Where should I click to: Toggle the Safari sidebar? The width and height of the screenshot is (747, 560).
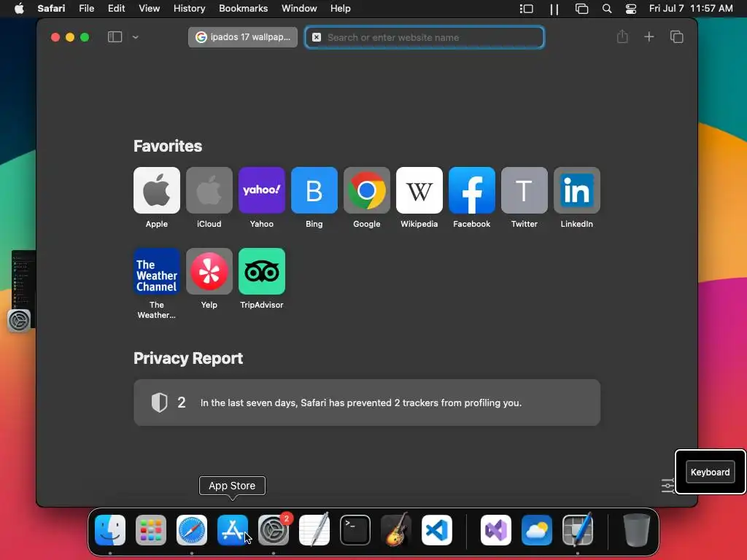pos(115,37)
